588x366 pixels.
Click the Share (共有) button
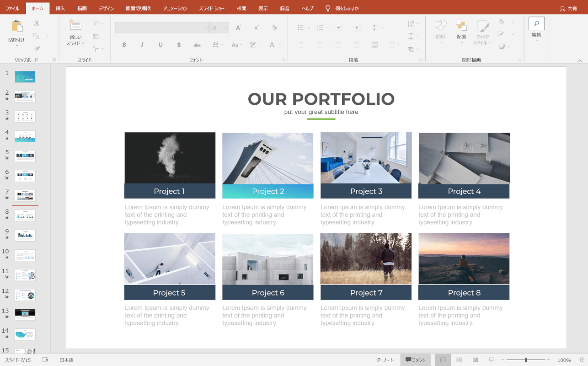[x=568, y=8]
